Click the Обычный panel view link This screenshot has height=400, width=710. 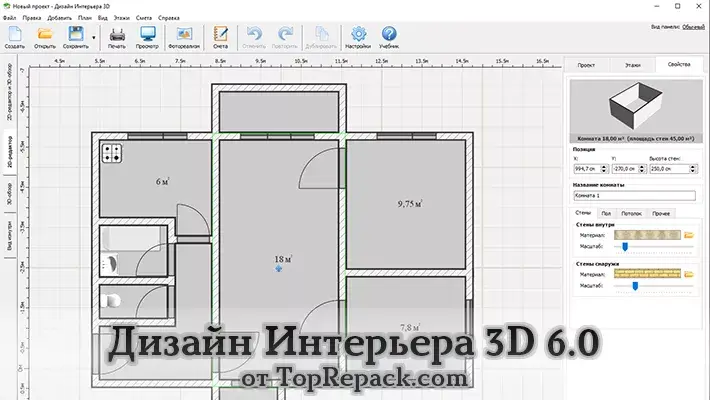[693, 27]
